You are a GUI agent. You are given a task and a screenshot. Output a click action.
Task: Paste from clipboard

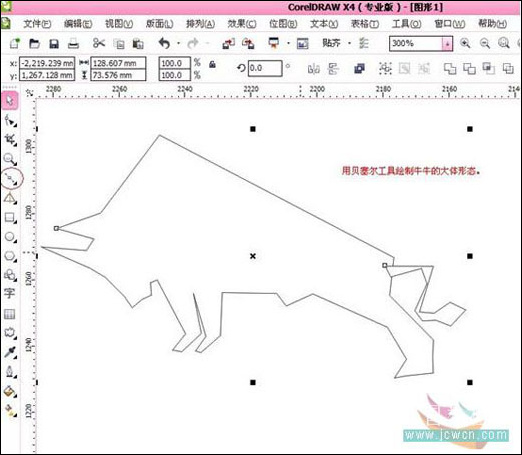pyautogui.click(x=138, y=44)
